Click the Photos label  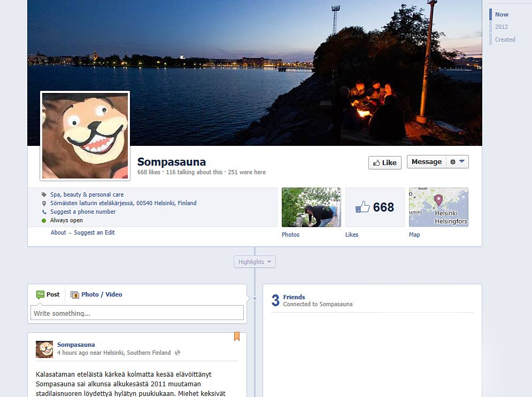point(290,235)
